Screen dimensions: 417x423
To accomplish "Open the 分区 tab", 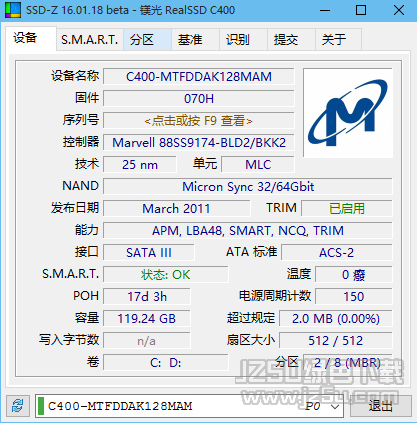I will click(147, 40).
